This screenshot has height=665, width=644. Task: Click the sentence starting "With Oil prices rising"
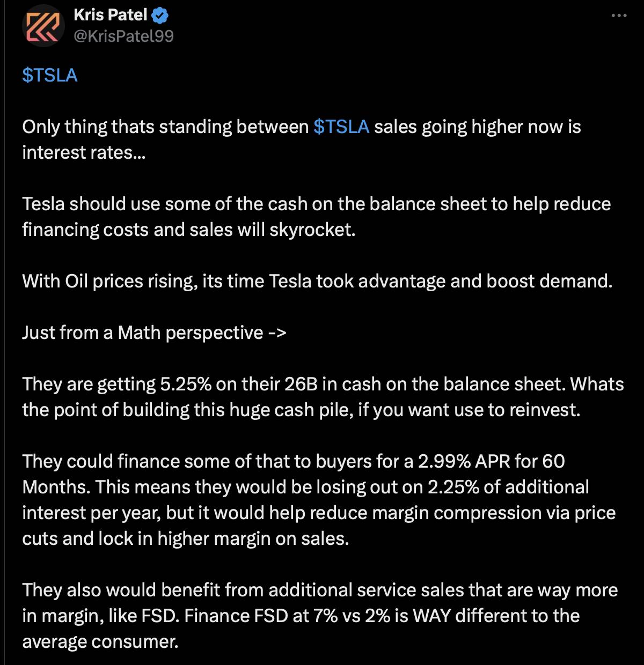(317, 282)
